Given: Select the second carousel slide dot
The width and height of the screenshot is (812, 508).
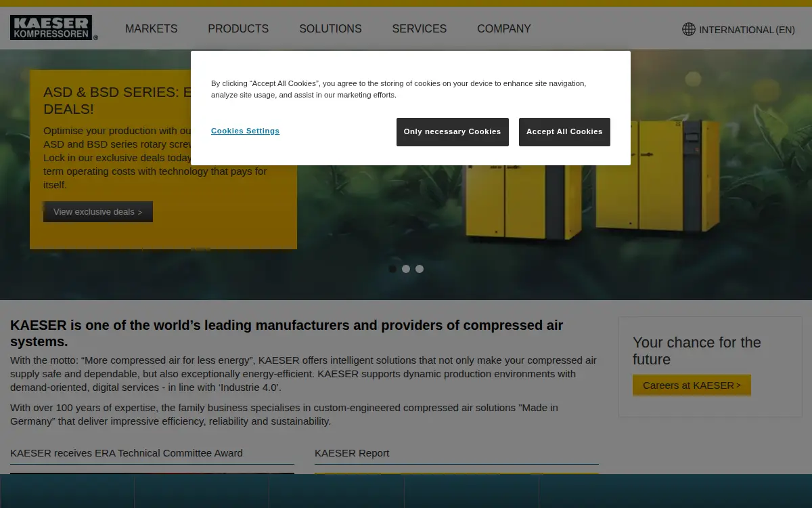Looking at the screenshot, I should (x=406, y=269).
